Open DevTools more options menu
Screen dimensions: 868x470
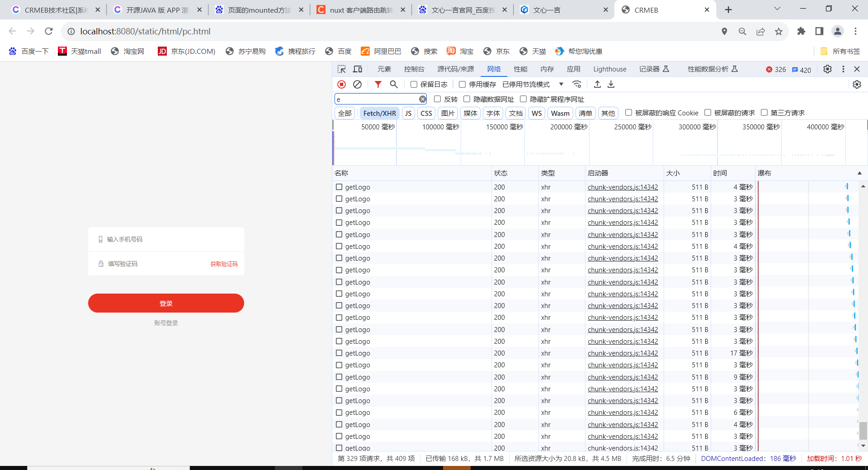click(x=843, y=69)
